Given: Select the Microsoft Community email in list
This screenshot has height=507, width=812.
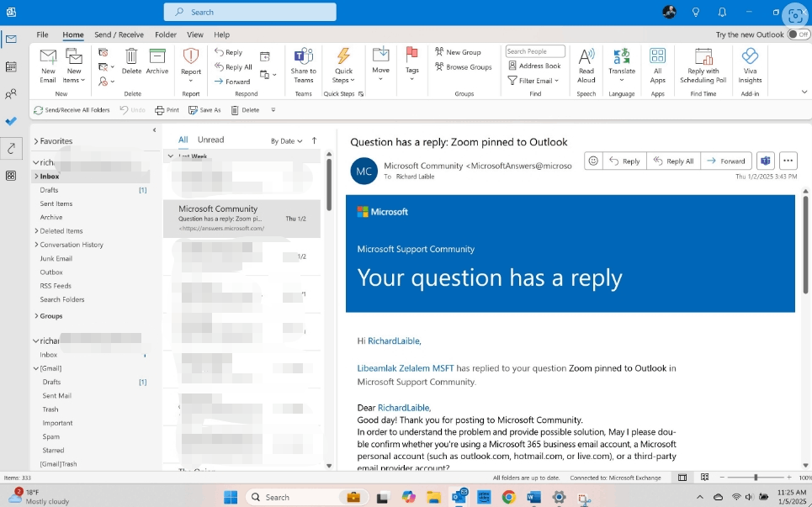Looking at the screenshot, I should point(241,219).
